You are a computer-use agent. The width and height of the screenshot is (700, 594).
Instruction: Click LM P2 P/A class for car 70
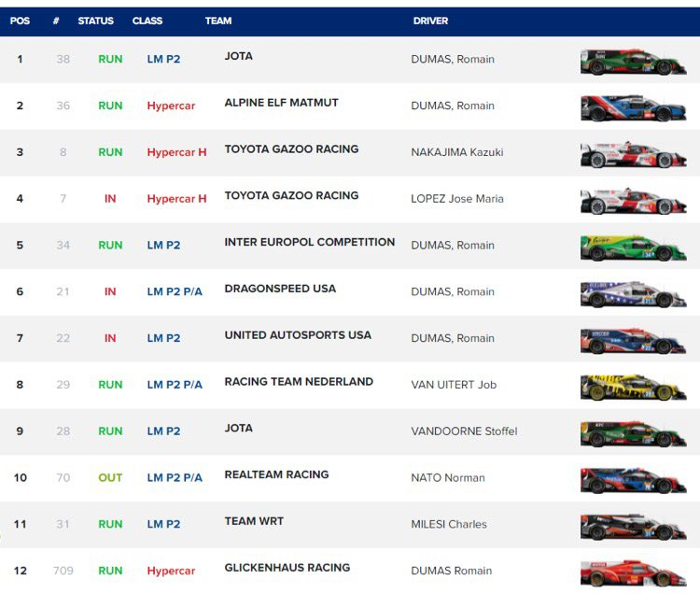point(175,477)
